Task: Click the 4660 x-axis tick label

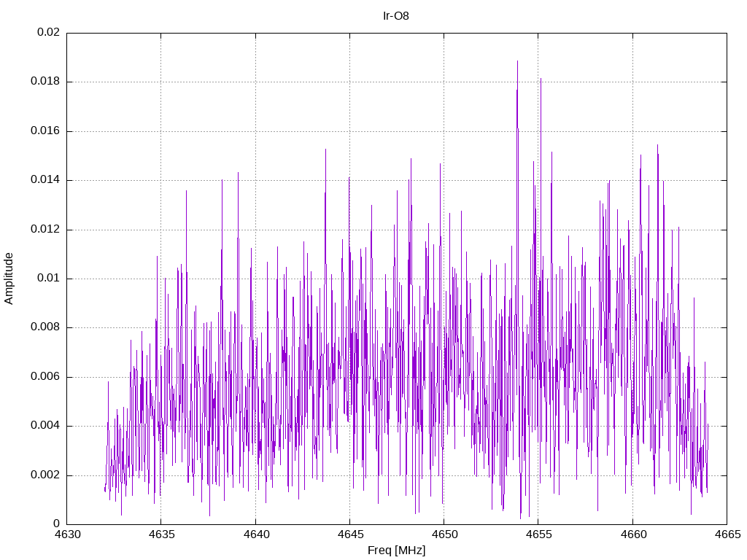Action: coord(634,534)
